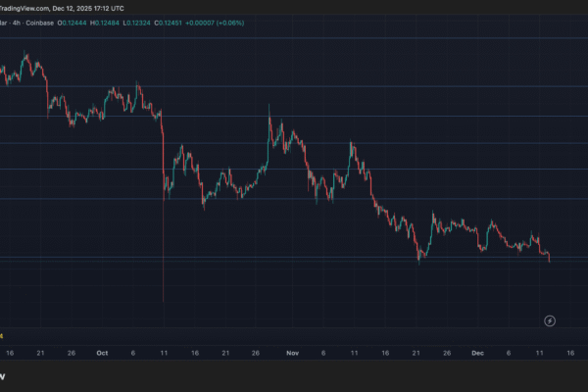Image resolution: width=588 pixels, height=392 pixels.
Task: Click the Nov label on time axis
Action: pyautogui.click(x=291, y=352)
